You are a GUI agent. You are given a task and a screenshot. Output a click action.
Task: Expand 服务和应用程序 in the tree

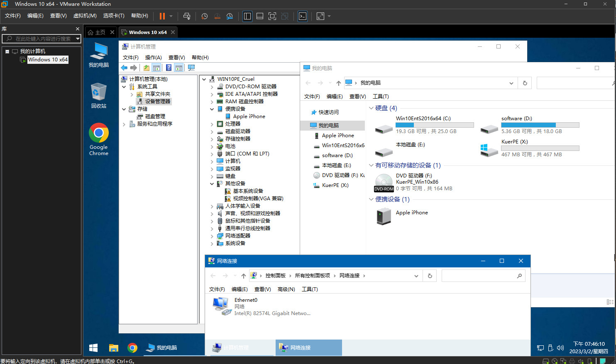click(x=124, y=124)
